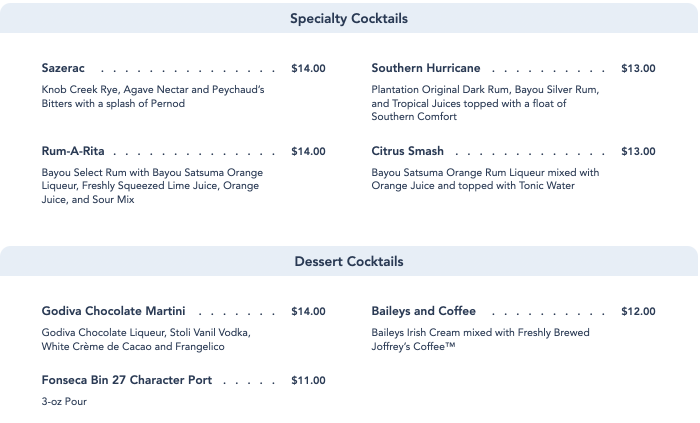Select the Baileys and Coffee item
This screenshot has width=700, height=423.
click(x=424, y=311)
